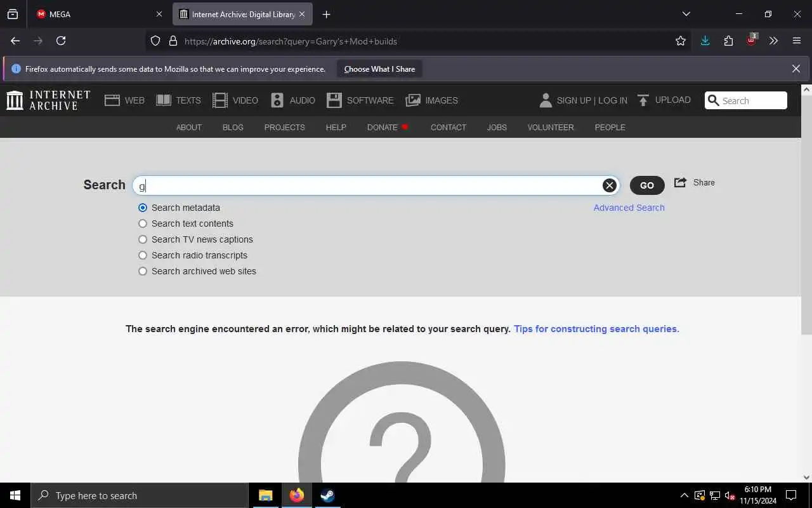Click the Internet Archive logo

coord(48,100)
